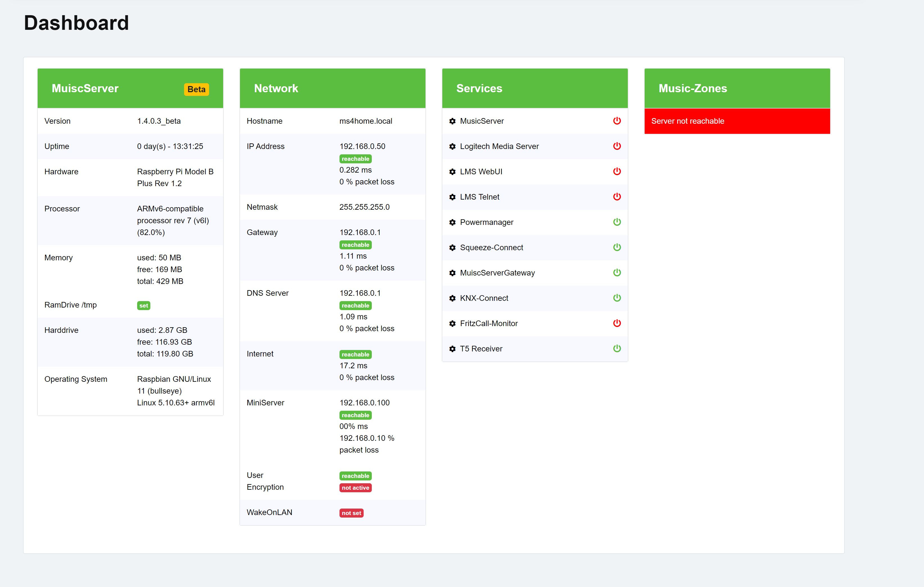This screenshot has width=924, height=587.
Task: Click the gear icon beside MusicServer service
Action: [452, 121]
